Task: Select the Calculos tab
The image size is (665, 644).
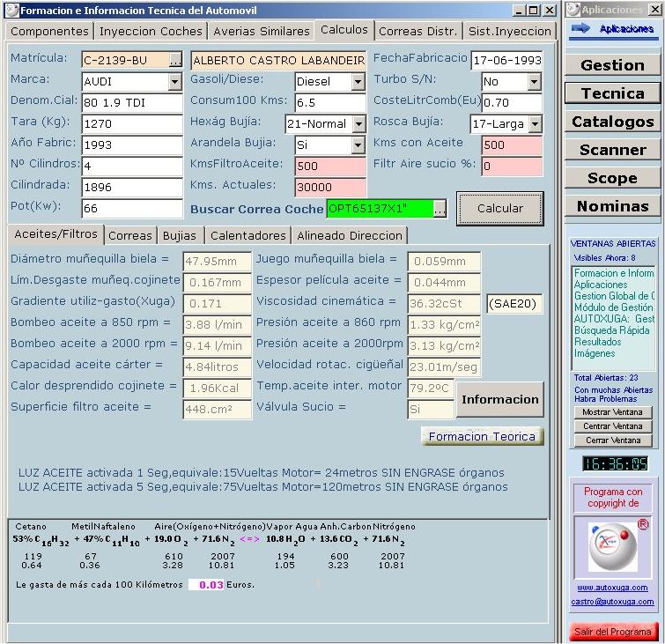Action: (x=344, y=30)
